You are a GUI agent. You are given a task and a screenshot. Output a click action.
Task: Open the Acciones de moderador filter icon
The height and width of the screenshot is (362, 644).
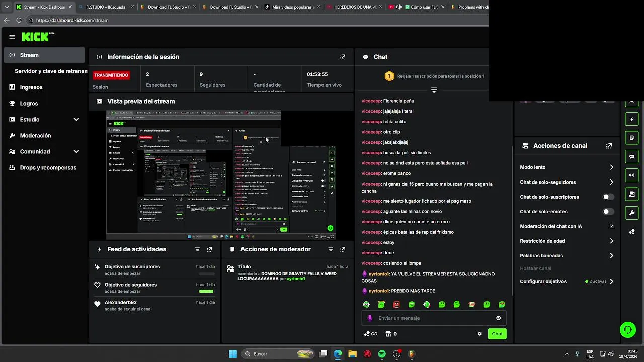[x=331, y=249]
